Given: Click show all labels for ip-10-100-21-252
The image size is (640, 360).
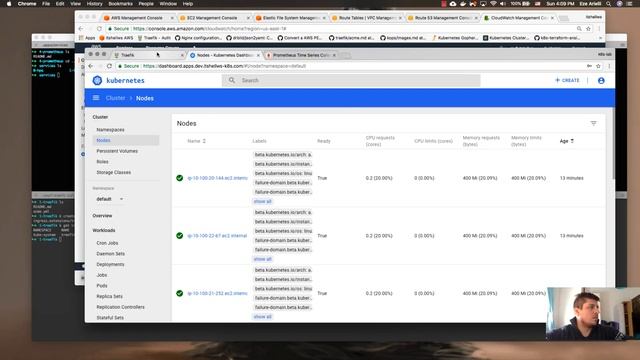Looking at the screenshot, I should pos(262,316).
